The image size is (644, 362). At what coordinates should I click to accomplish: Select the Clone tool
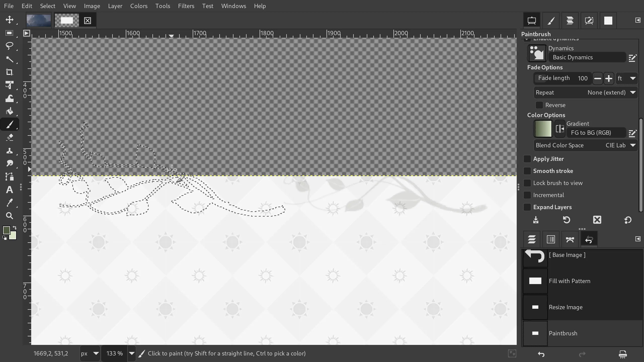pos(10,151)
